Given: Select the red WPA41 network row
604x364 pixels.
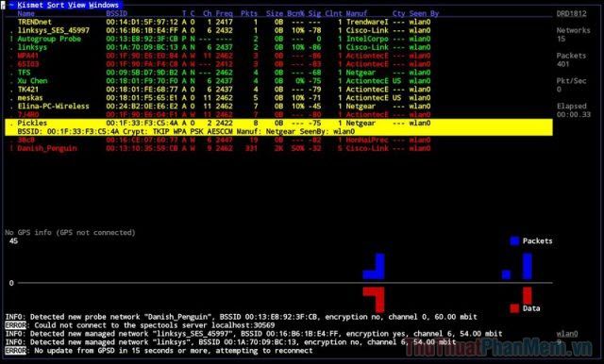Looking at the screenshot, I should 279,56.
